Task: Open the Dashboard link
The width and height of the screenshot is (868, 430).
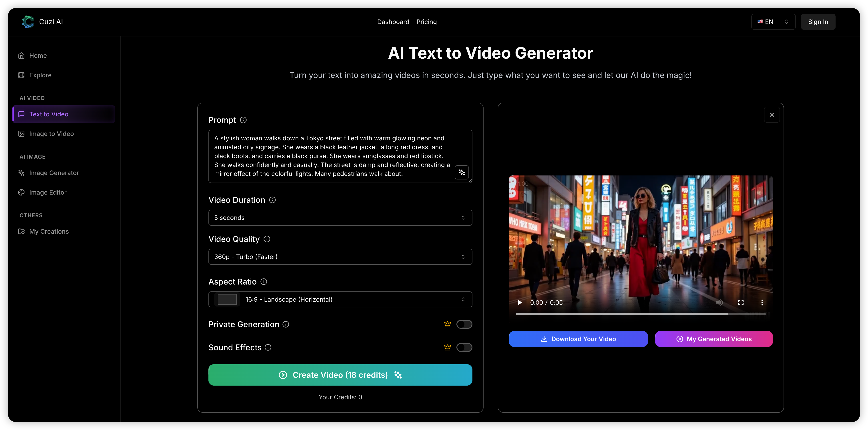Action: pos(393,22)
